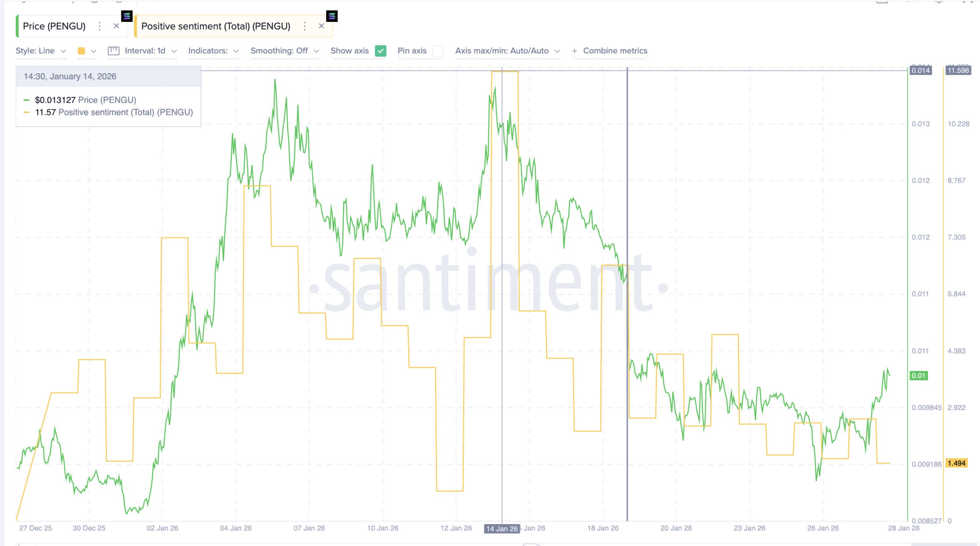Viewport: 980px width, 546px height.
Task: Expand the Indicators dropdown
Action: click(x=213, y=51)
